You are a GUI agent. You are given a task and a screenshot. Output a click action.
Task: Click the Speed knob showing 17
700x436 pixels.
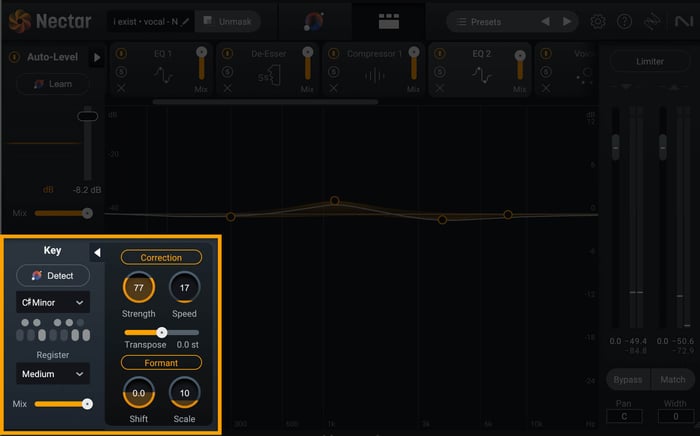184,287
